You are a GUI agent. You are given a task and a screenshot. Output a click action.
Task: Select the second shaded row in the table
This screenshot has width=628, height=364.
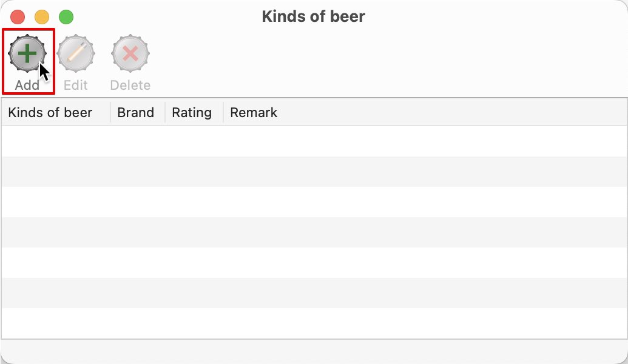pos(314,232)
